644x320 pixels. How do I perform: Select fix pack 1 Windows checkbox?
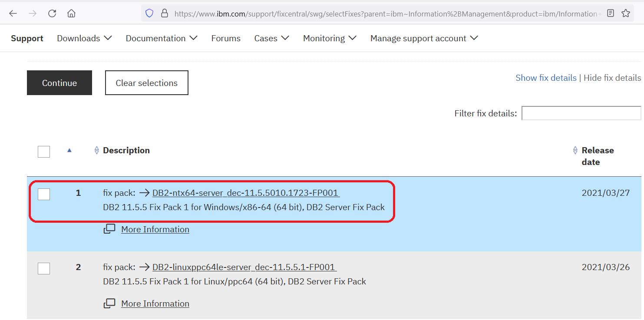(x=44, y=194)
